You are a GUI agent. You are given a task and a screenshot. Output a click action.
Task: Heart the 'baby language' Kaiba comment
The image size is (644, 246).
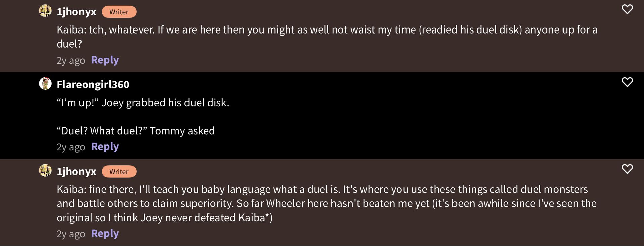pyautogui.click(x=627, y=169)
